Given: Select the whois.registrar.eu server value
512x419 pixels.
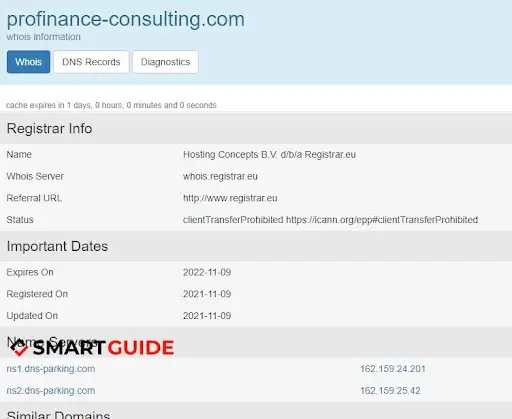Looking at the screenshot, I should (220, 176).
